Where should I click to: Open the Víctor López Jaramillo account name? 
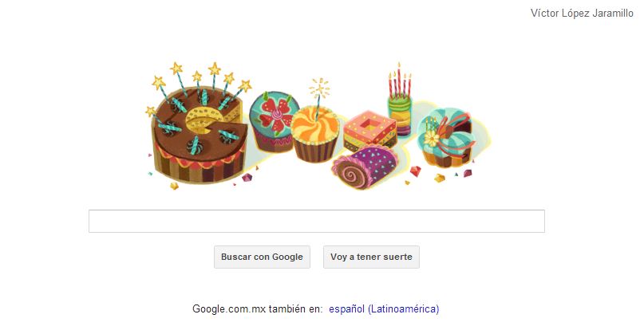(582, 13)
